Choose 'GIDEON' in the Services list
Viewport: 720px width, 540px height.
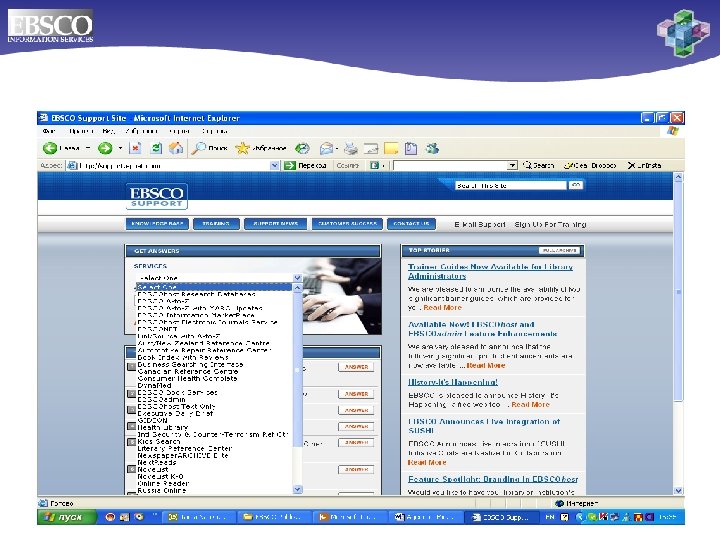152,420
